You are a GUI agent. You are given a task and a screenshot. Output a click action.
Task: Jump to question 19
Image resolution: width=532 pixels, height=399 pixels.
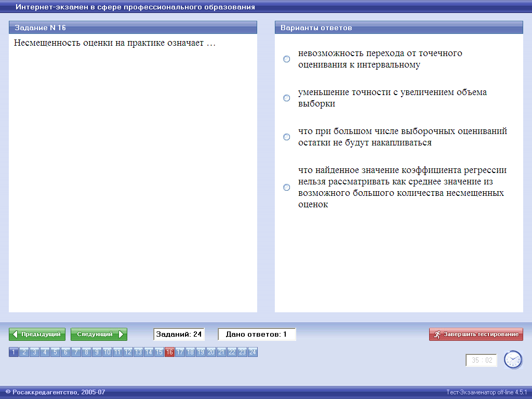coord(201,352)
